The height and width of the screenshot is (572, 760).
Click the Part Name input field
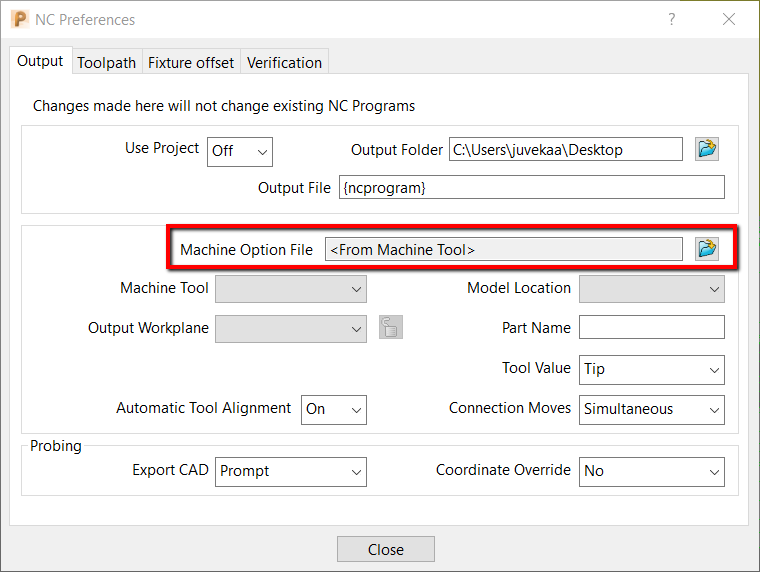pyautogui.click(x=652, y=328)
